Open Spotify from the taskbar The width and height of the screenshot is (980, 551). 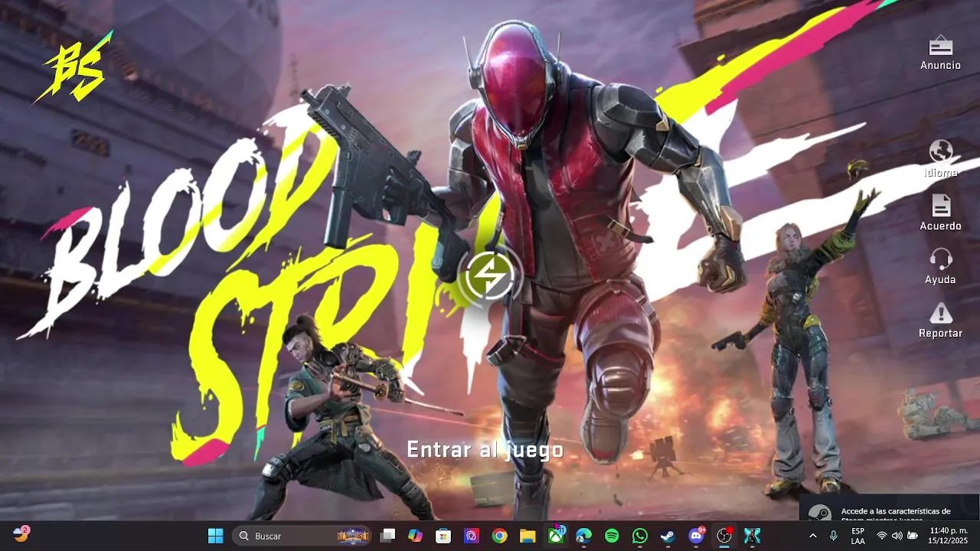pyautogui.click(x=612, y=536)
